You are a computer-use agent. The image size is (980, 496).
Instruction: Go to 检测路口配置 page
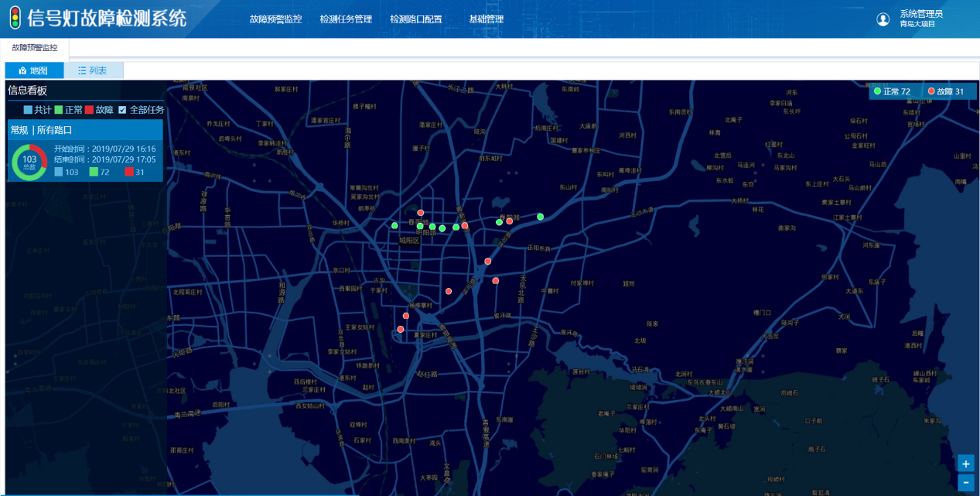pos(416,19)
